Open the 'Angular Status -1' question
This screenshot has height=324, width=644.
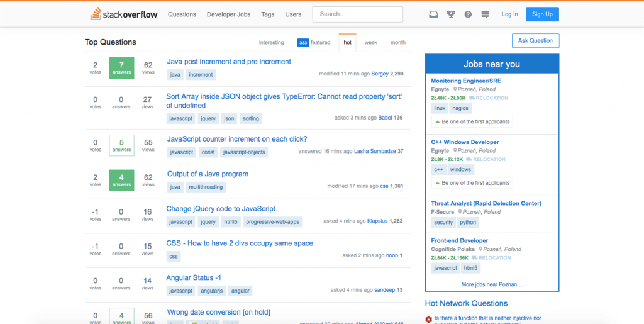click(194, 277)
